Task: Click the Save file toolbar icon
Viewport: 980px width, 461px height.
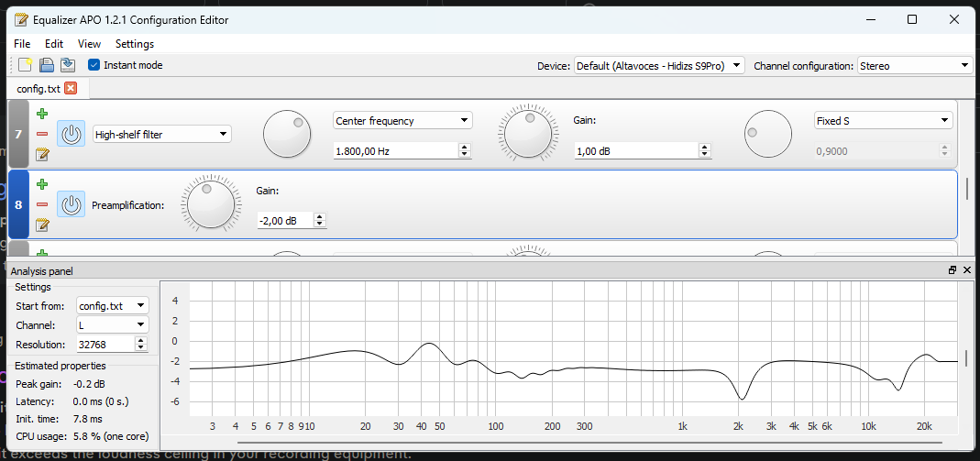Action: 46,65
